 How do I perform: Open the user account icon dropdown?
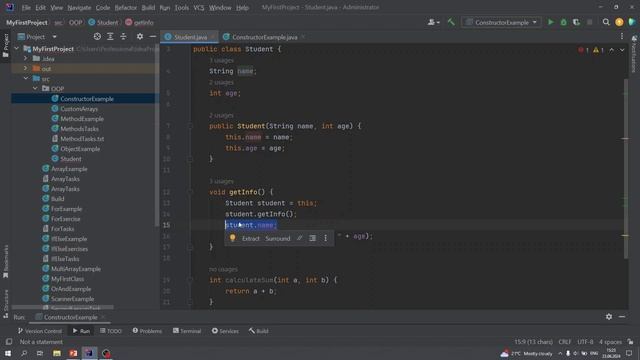tap(433, 22)
